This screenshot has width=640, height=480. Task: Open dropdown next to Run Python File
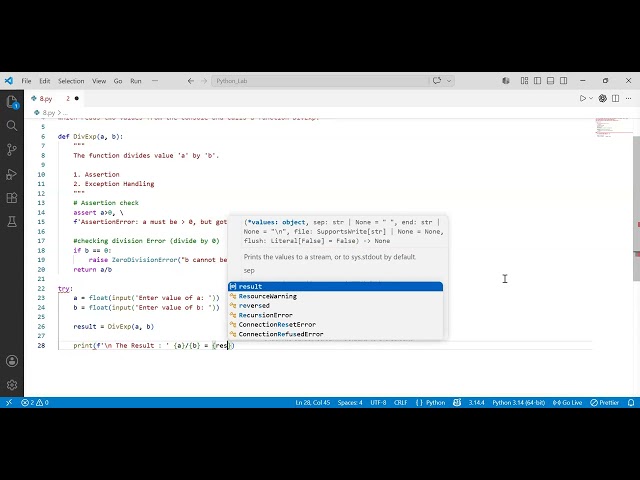pos(591,98)
